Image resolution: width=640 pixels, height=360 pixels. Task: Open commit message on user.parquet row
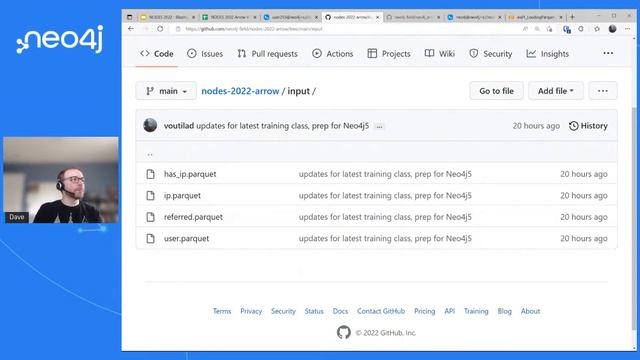385,238
